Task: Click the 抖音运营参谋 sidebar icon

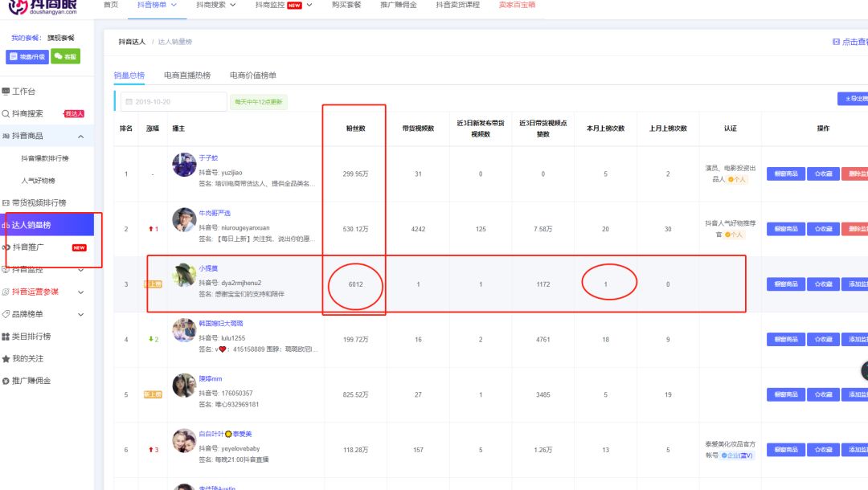Action: [x=6, y=292]
